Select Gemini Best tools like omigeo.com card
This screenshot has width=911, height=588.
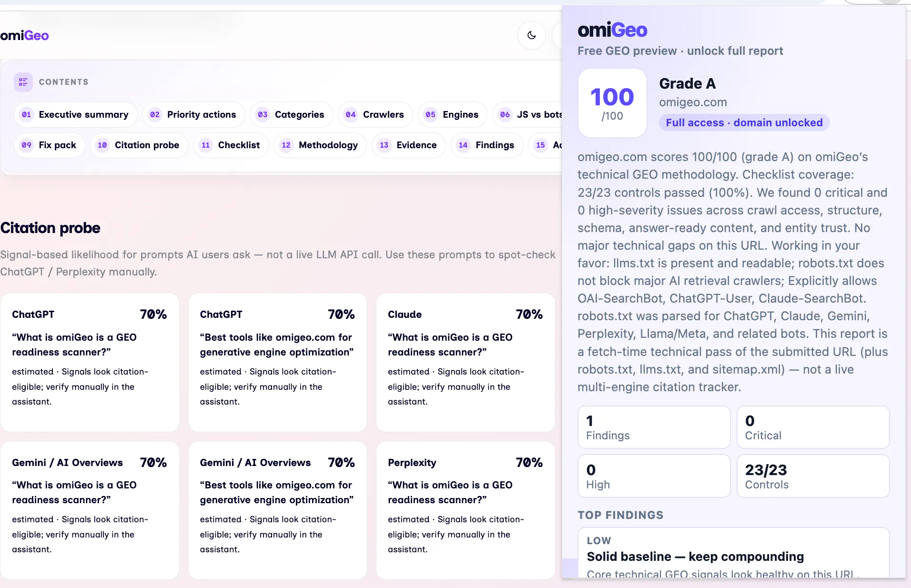[278, 510]
